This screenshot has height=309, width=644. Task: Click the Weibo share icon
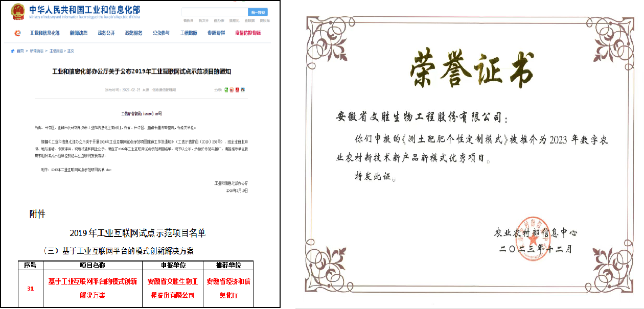click(232, 90)
